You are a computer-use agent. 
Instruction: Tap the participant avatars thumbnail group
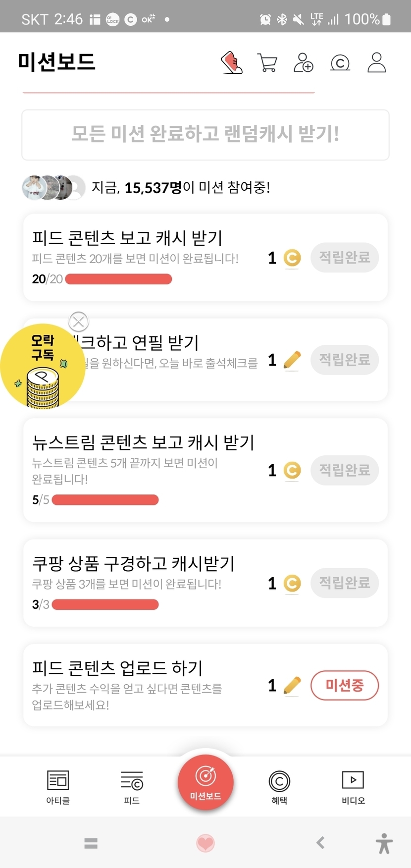53,188
